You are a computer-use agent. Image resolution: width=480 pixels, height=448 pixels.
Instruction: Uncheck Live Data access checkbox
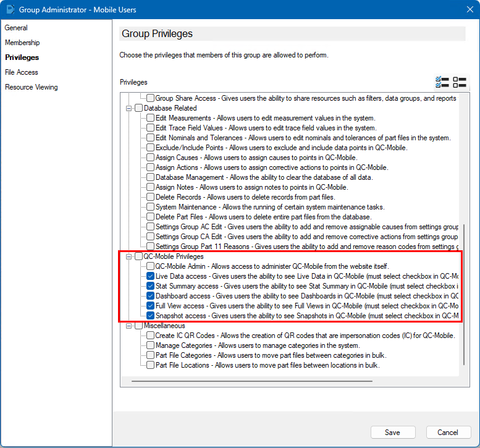(x=150, y=276)
